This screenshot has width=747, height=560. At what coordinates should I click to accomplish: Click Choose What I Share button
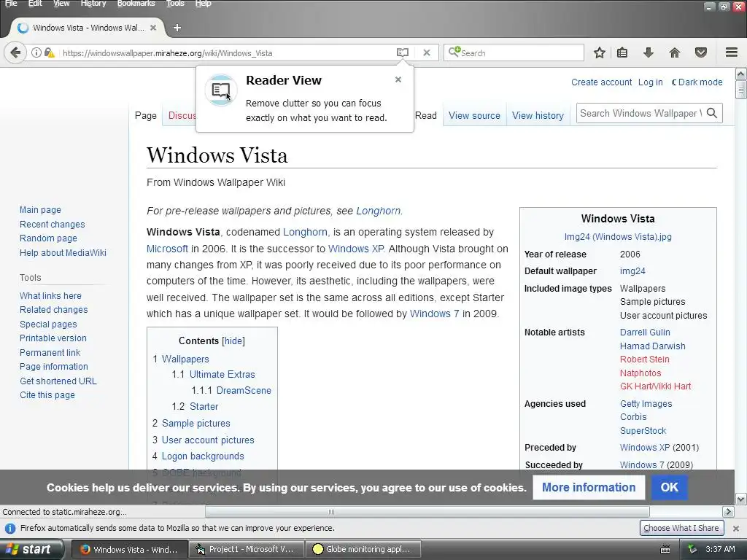pyautogui.click(x=681, y=528)
